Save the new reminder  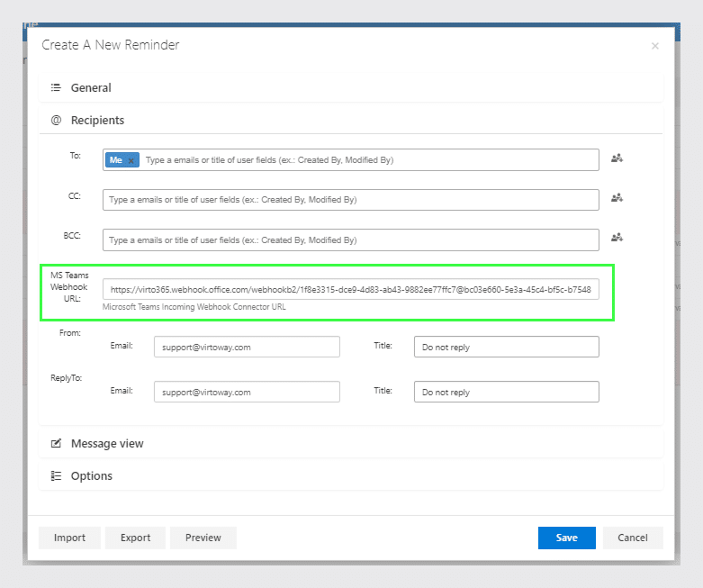(567, 538)
